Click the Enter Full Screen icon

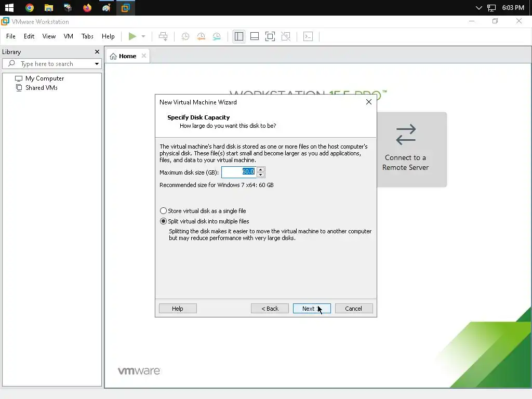point(270,36)
